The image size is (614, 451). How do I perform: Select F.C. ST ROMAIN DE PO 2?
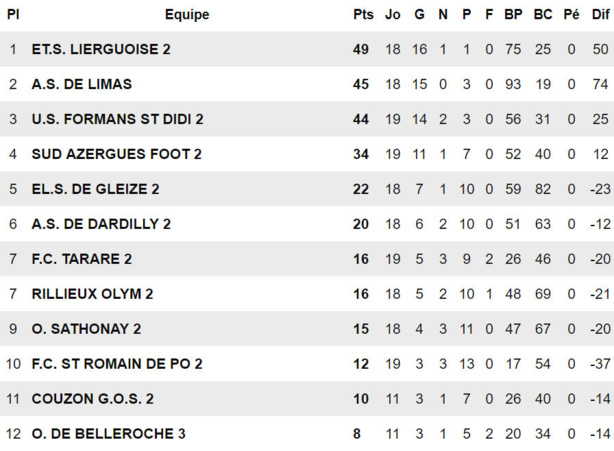(117, 364)
